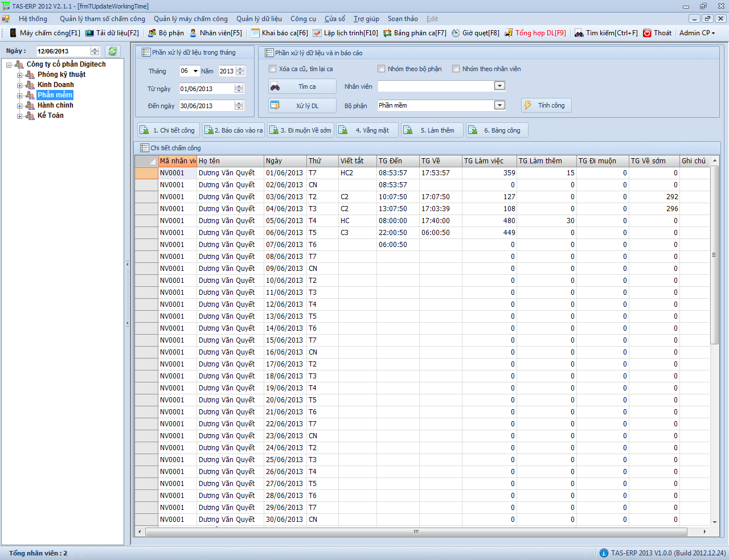Click 6. Bảng công button
Image resolution: width=729 pixels, height=560 pixels.
497,130
